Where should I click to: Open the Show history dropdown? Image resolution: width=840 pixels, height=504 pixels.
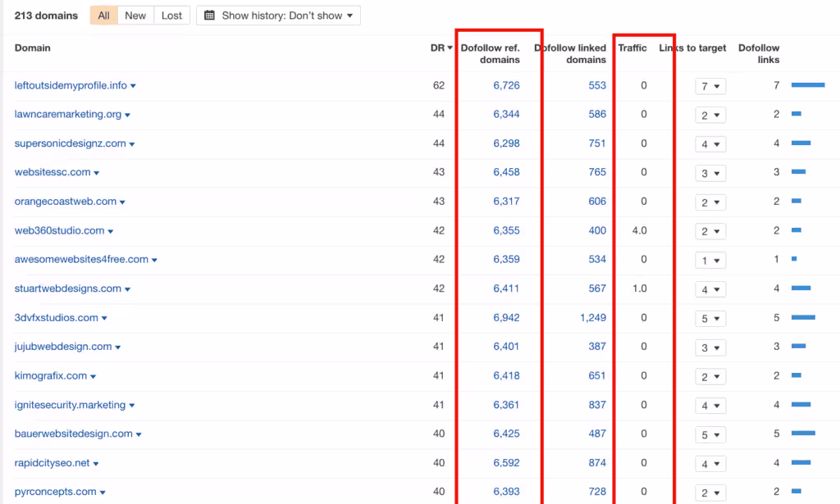tap(278, 16)
